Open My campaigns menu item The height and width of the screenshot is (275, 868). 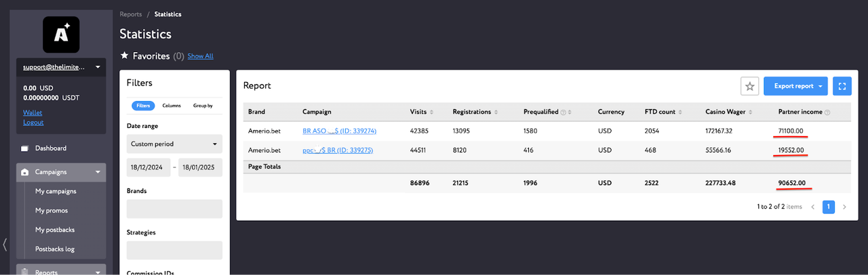pos(56,191)
